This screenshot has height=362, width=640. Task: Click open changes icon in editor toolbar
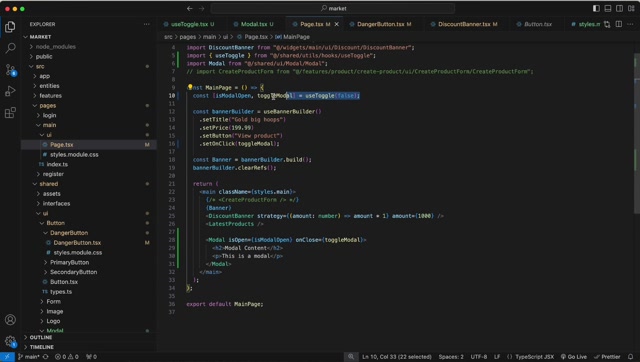coord(607,24)
